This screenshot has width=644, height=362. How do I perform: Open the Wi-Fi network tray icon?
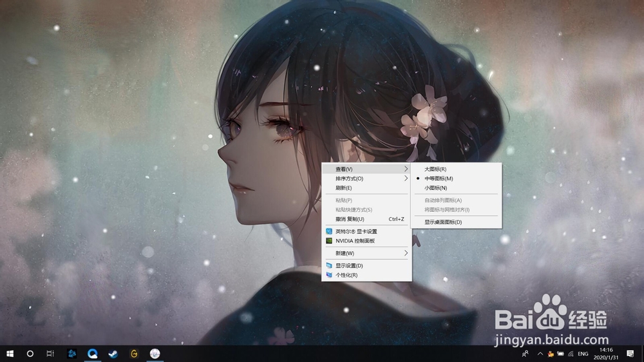[571, 354]
